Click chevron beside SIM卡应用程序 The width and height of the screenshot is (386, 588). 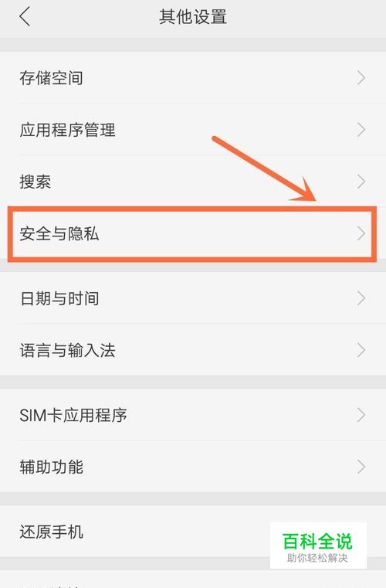361,415
